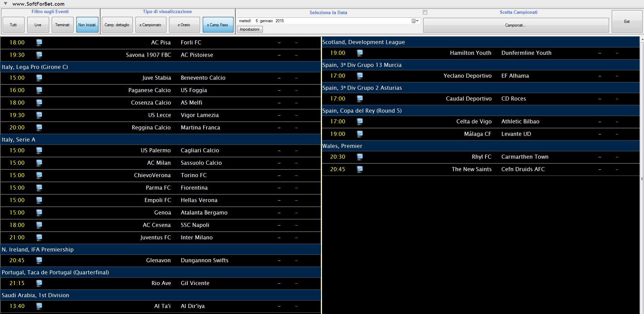The height and width of the screenshot is (314, 644).
Task: Click Levante UD team name
Action: (x=516, y=134)
